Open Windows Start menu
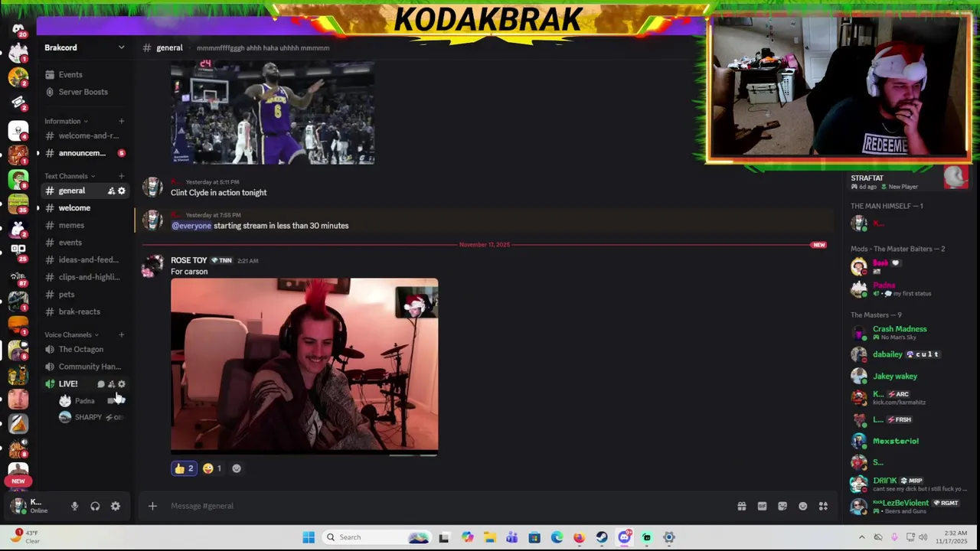Screen dimensions: 980x551 309,537
